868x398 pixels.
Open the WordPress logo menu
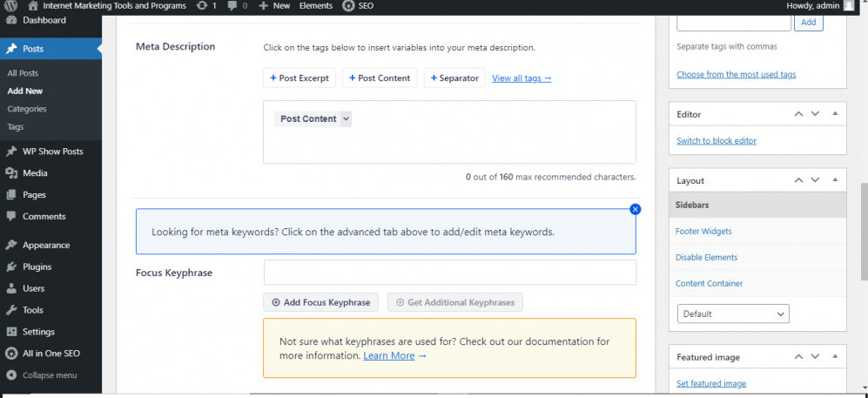(11, 6)
